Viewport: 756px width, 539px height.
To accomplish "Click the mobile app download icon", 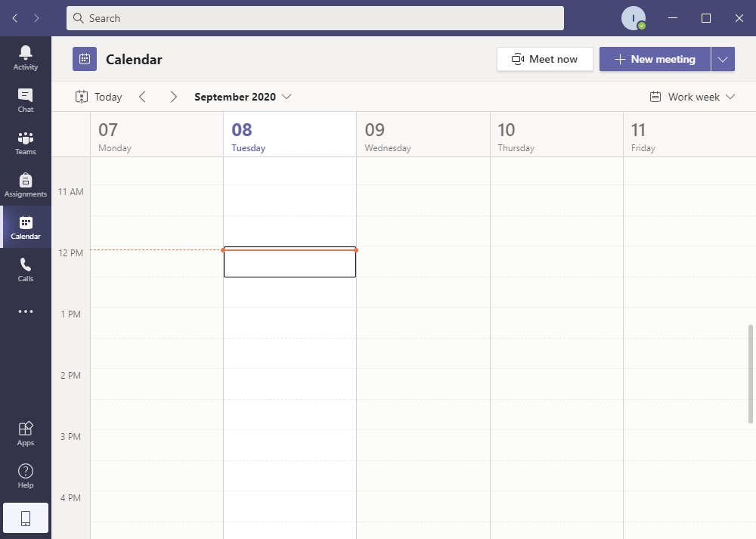I will [x=26, y=518].
